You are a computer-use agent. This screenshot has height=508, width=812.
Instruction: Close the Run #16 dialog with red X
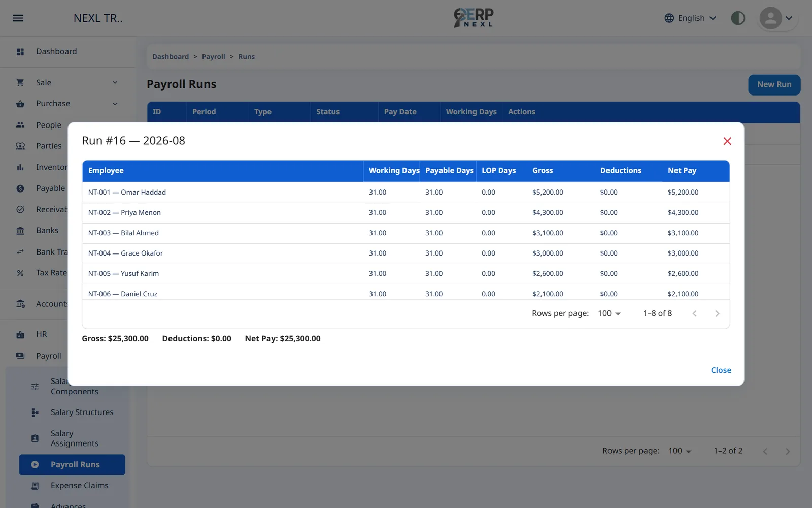727,141
